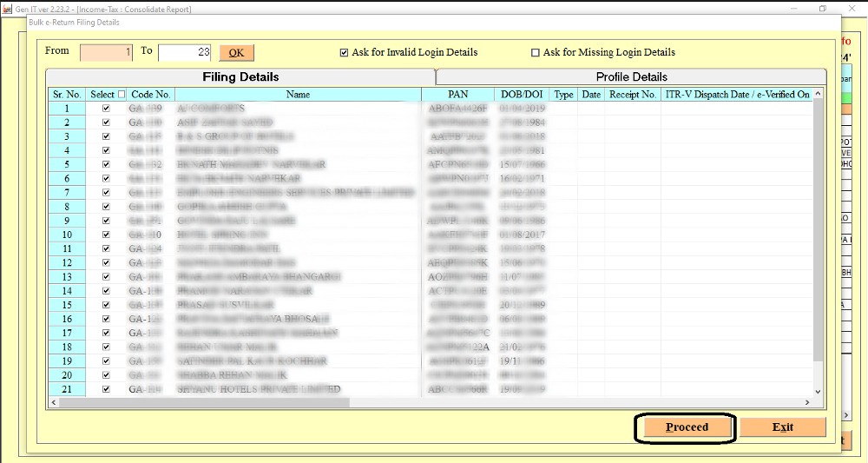Restore the main window using the title bar button

[x=823, y=9]
